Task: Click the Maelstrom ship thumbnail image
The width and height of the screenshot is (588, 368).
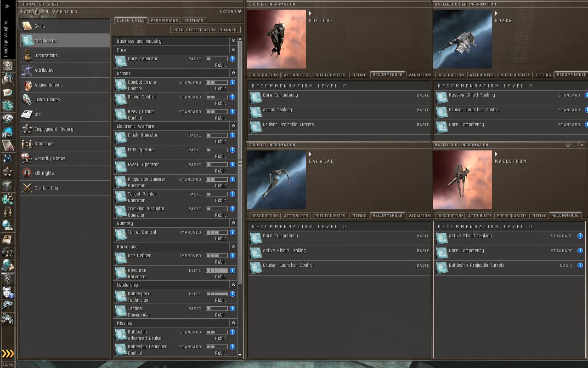Action: [462, 180]
